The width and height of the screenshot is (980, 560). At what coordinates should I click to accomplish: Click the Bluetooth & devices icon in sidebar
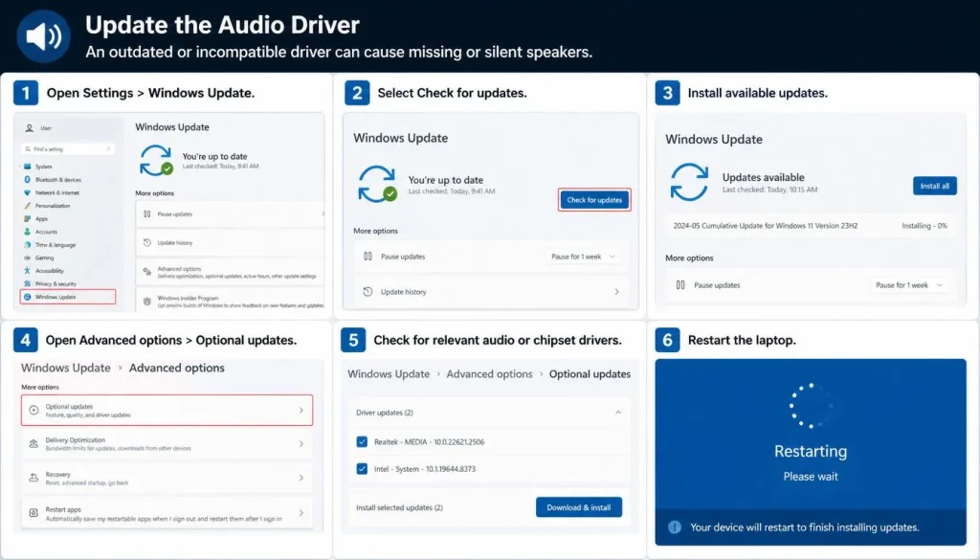tap(27, 179)
